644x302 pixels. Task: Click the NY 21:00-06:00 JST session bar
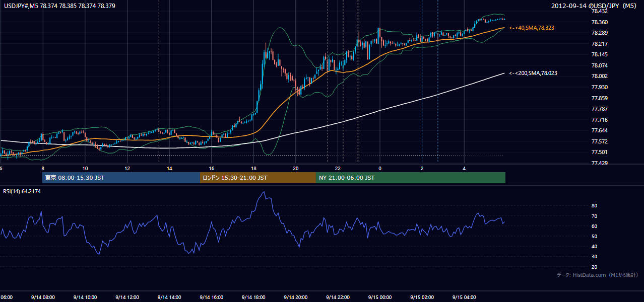tap(411, 178)
